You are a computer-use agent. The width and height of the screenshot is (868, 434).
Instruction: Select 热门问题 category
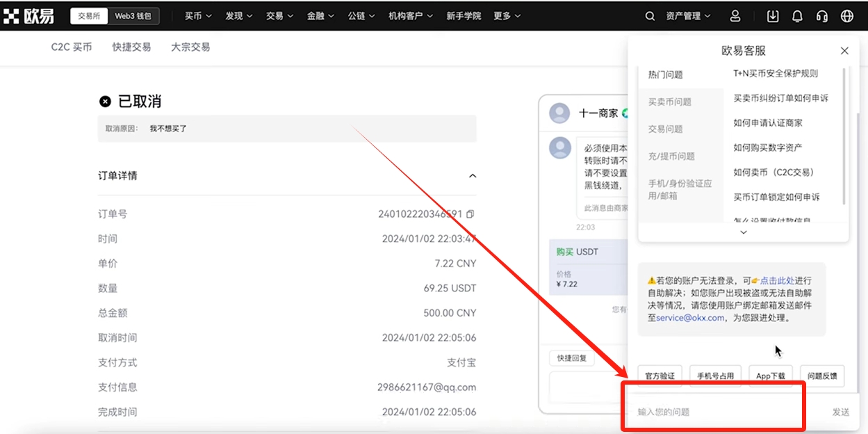tap(666, 75)
